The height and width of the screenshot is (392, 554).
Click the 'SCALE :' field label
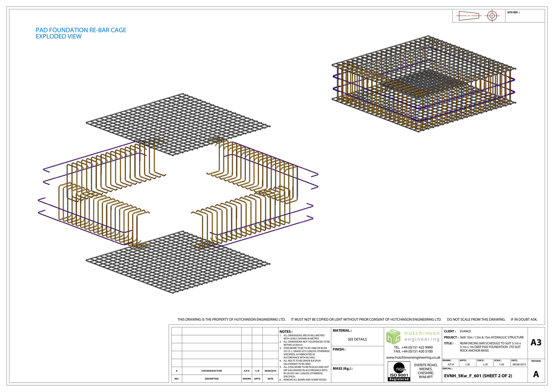tap(498, 360)
